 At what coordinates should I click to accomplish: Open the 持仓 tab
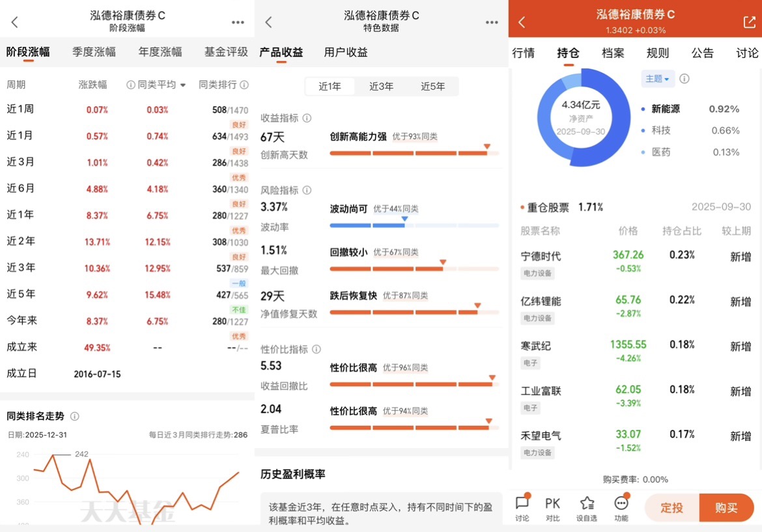[568, 53]
